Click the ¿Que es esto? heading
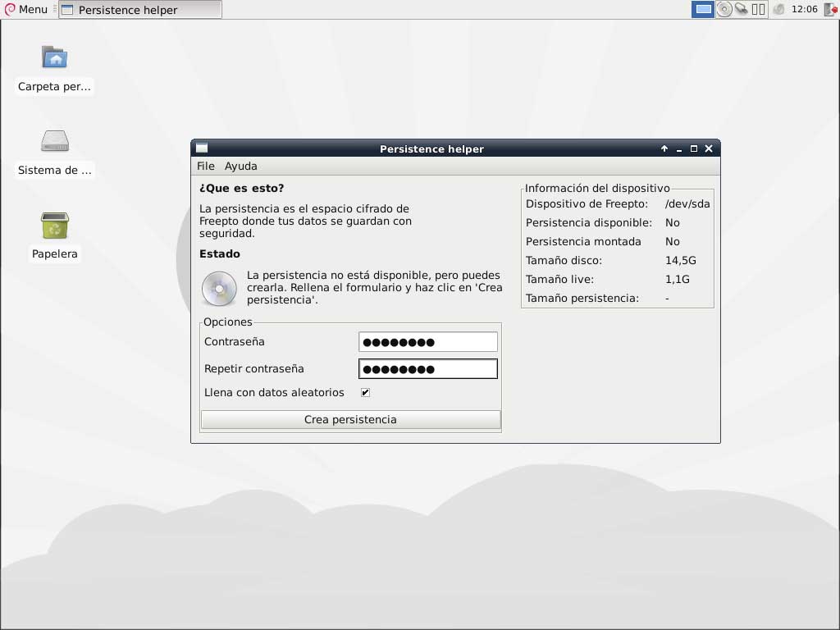The image size is (840, 630). coord(242,188)
